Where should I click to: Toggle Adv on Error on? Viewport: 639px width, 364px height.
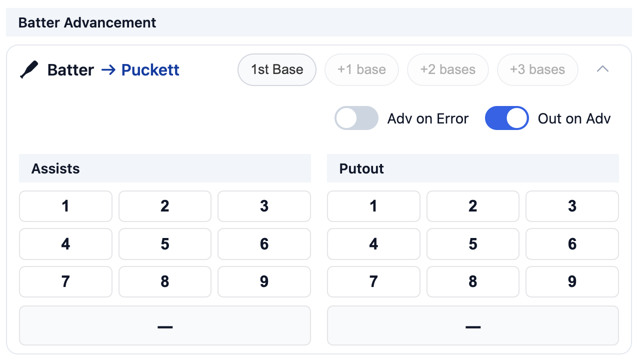pos(356,118)
